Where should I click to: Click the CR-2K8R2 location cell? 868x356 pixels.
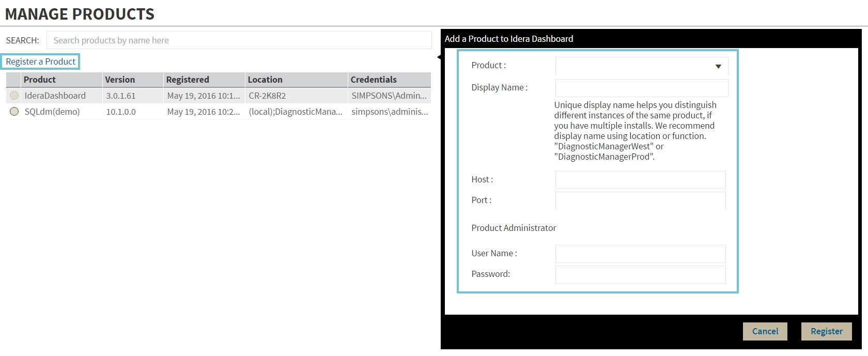pos(267,96)
